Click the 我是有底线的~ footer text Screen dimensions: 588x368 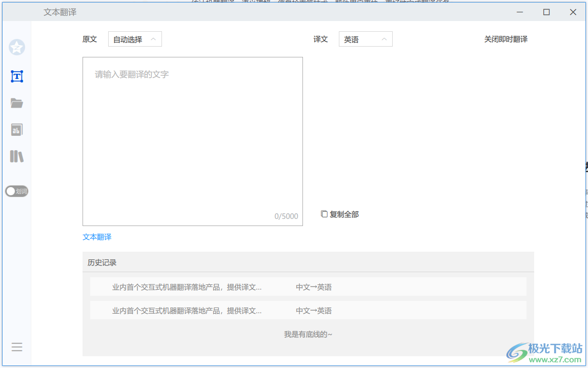(308, 334)
